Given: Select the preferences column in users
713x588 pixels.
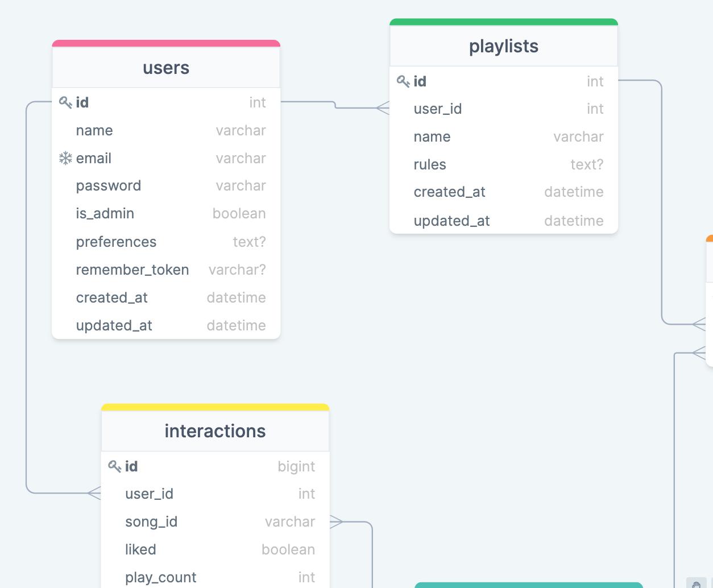Looking at the screenshot, I should pyautogui.click(x=116, y=242).
